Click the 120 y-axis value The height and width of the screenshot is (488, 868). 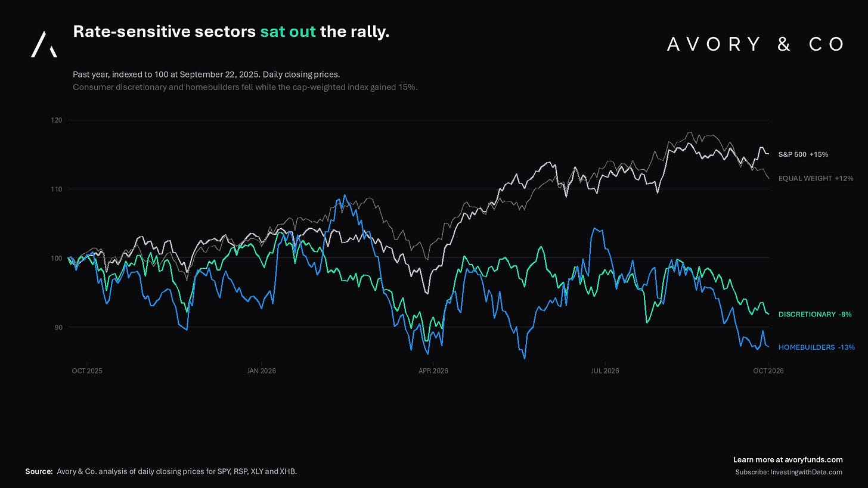coord(57,120)
